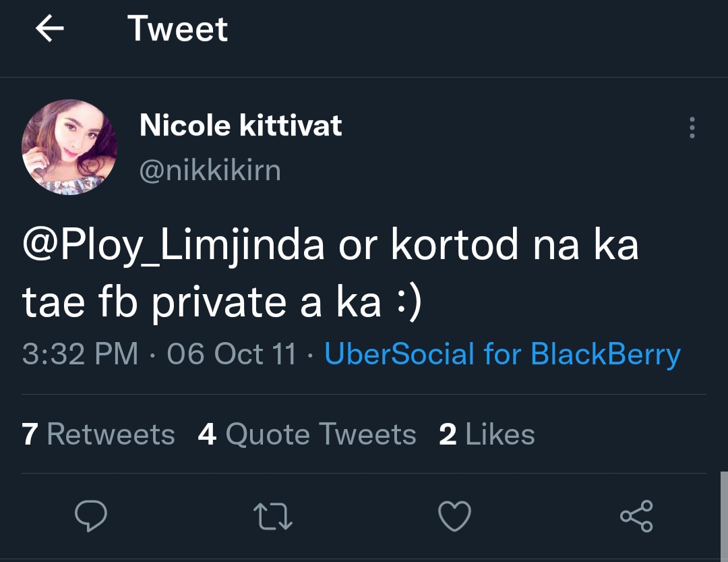Image resolution: width=728 pixels, height=562 pixels.
Task: View the 7 Retweets list
Action: click(98, 434)
